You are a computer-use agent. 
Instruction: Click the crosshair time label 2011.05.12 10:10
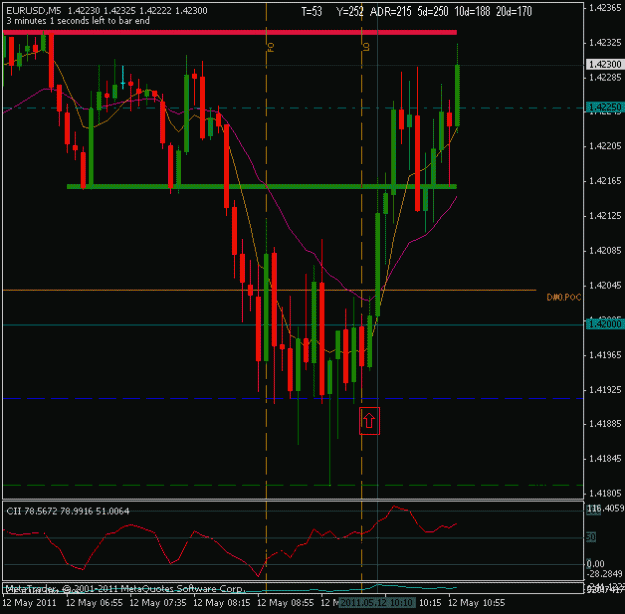tap(377, 602)
